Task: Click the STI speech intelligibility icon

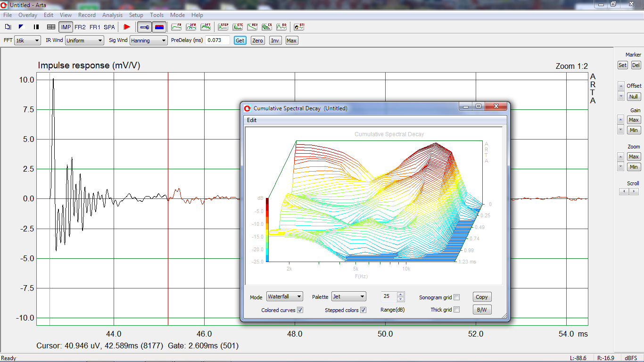Action: 299,27
